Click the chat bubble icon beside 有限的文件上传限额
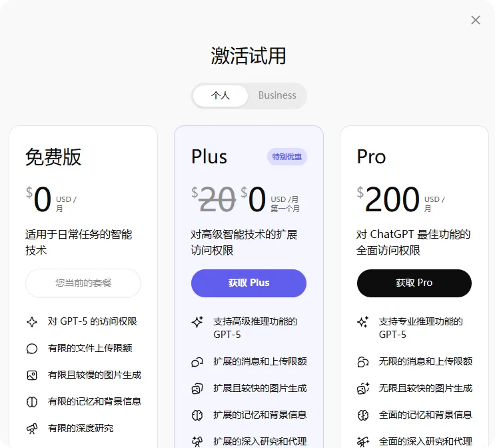The width and height of the screenshot is (495, 448). pos(32,349)
